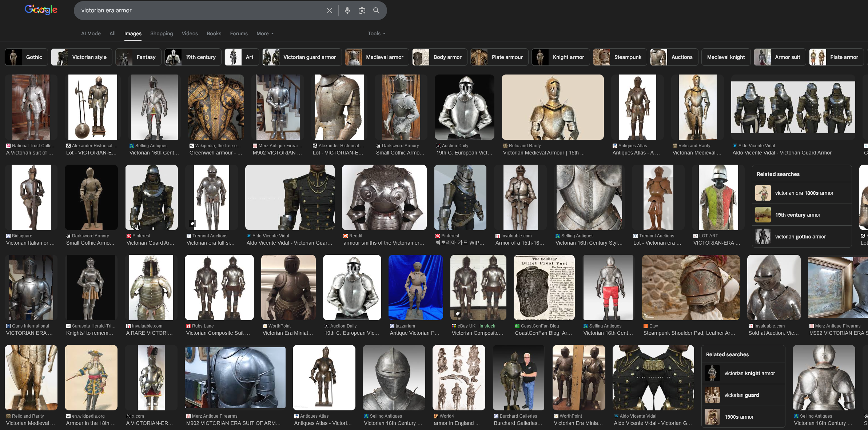Open search by image camera icon
868x430 pixels.
click(362, 11)
